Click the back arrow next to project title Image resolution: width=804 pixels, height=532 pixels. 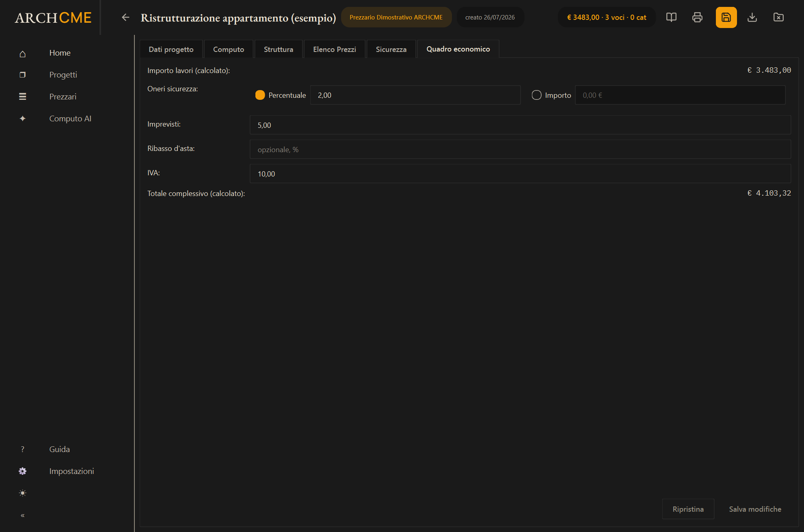point(125,17)
